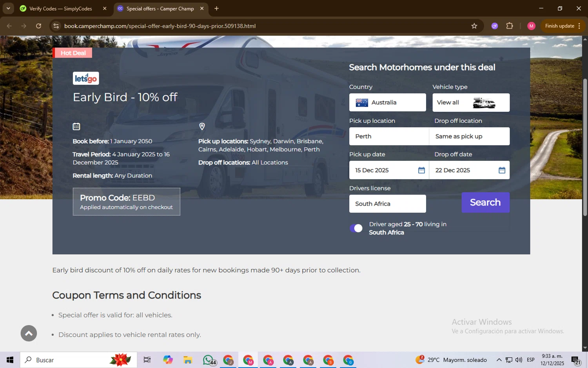Open the new tab plus button
588x368 pixels.
pyautogui.click(x=216, y=9)
